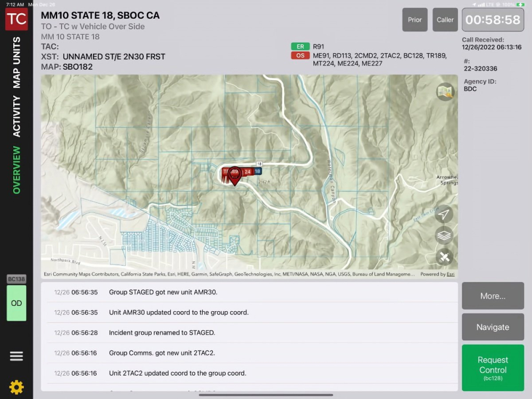Select the red OS status badge
The height and width of the screenshot is (399, 532).
(x=300, y=55)
